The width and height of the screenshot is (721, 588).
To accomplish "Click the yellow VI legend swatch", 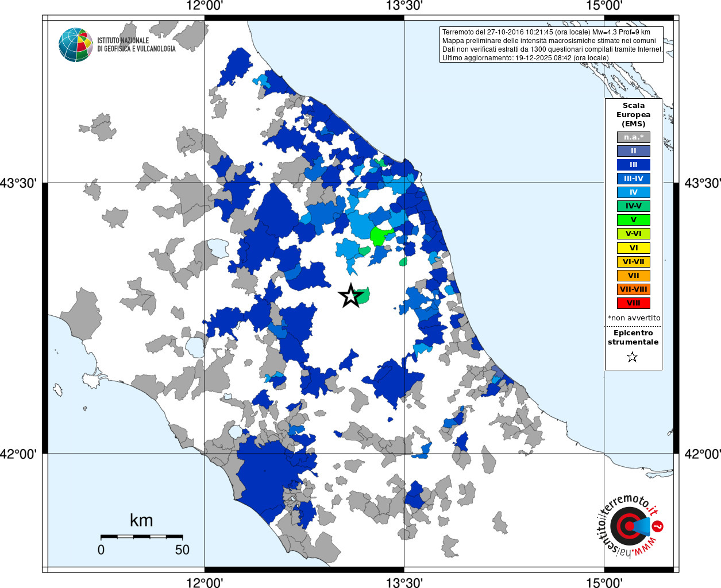I will point(633,248).
